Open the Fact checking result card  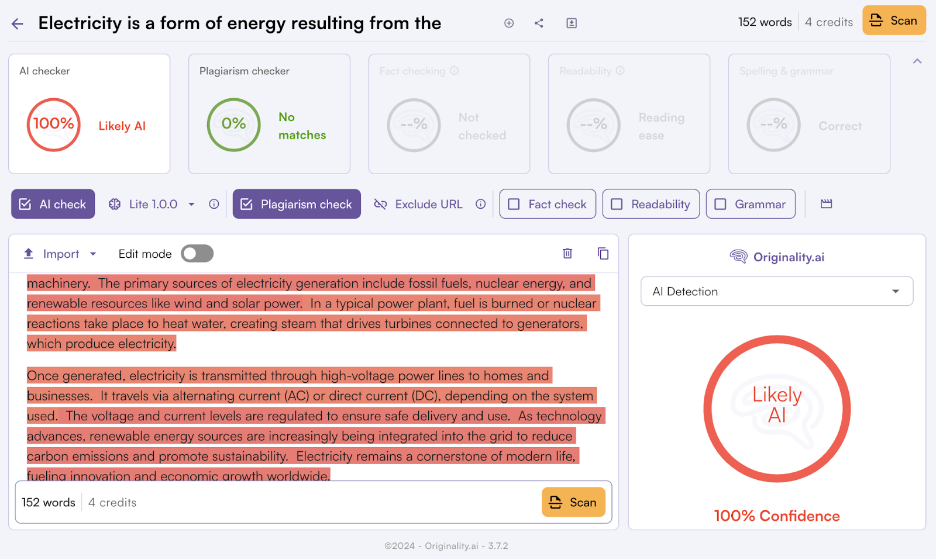click(449, 114)
